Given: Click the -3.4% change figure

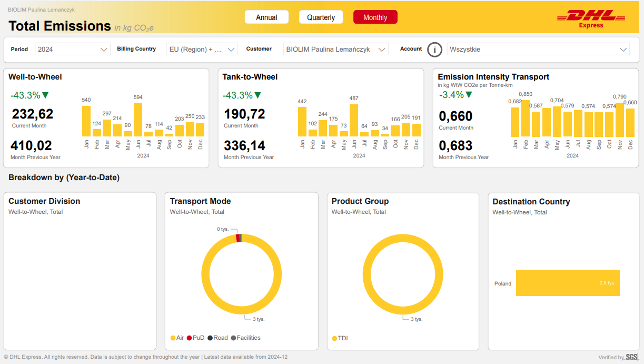Looking at the screenshot, I should (x=451, y=95).
